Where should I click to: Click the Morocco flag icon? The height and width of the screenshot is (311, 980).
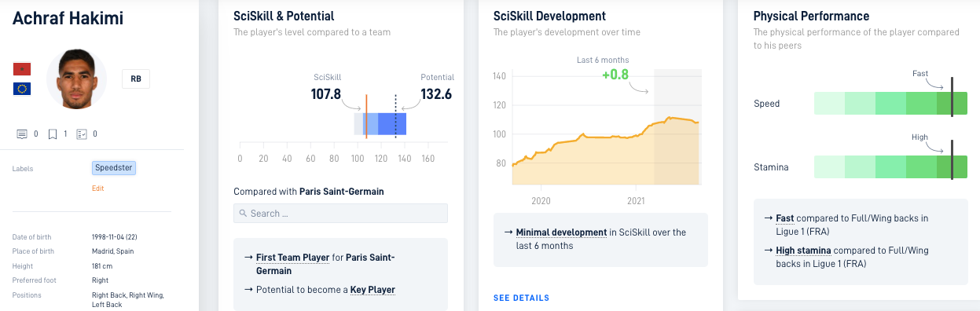pos(22,69)
